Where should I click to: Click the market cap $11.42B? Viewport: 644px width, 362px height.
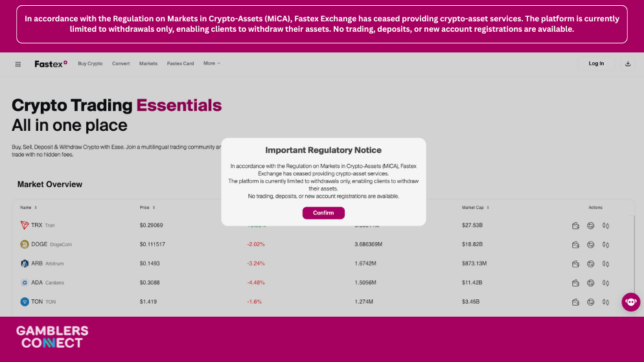[472, 282]
